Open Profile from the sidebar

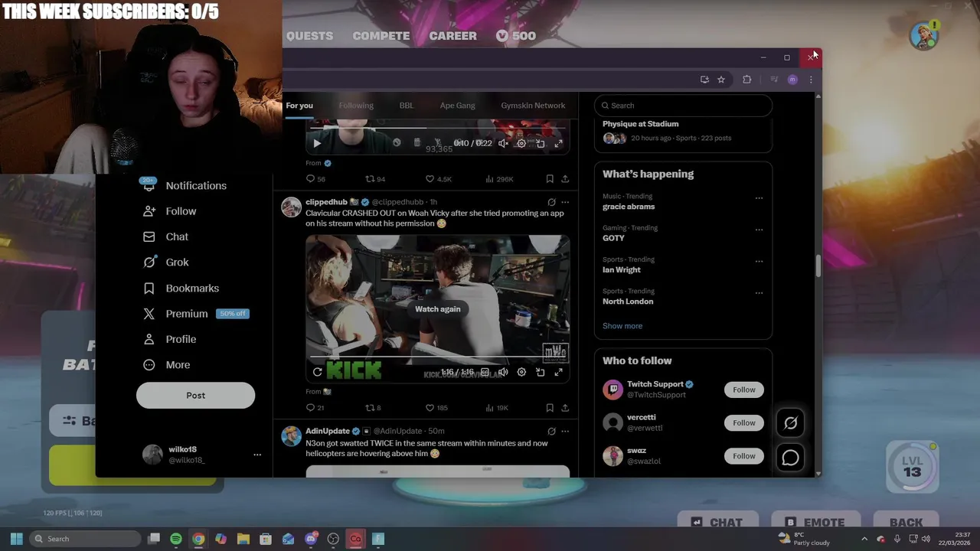coord(170,340)
